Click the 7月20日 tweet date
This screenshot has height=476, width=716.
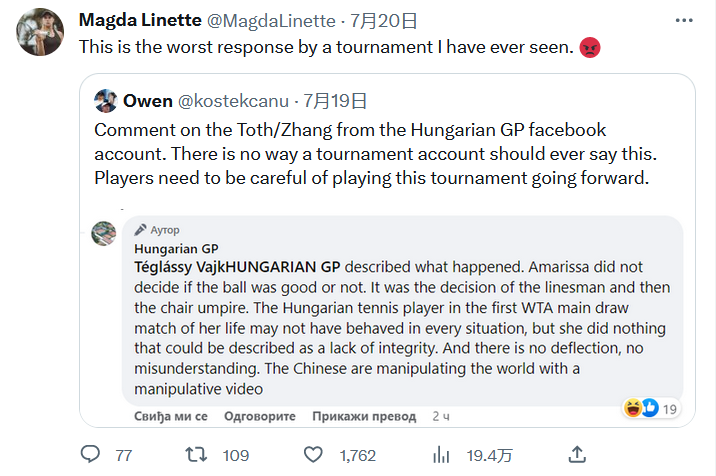click(382, 20)
